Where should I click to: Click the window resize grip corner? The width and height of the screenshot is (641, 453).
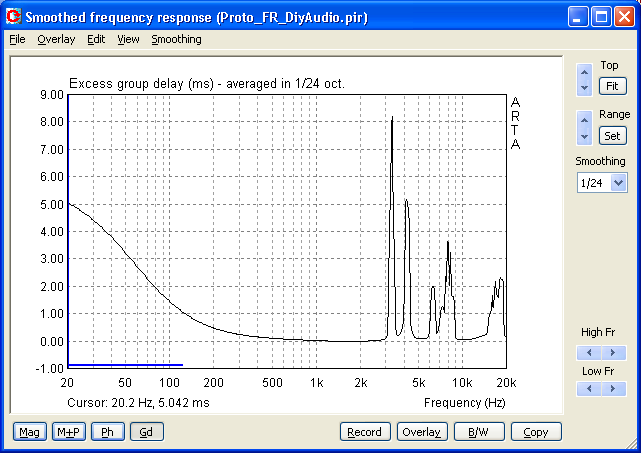631,443
